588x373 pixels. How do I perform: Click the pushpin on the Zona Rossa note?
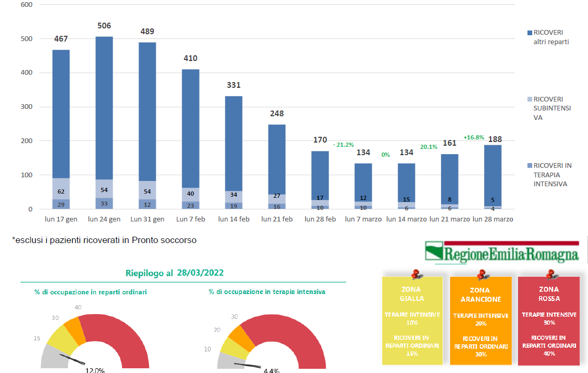551,274
